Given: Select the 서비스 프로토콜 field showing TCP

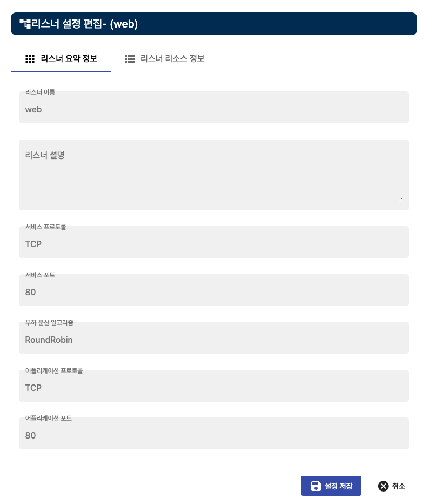Looking at the screenshot, I should click(213, 244).
